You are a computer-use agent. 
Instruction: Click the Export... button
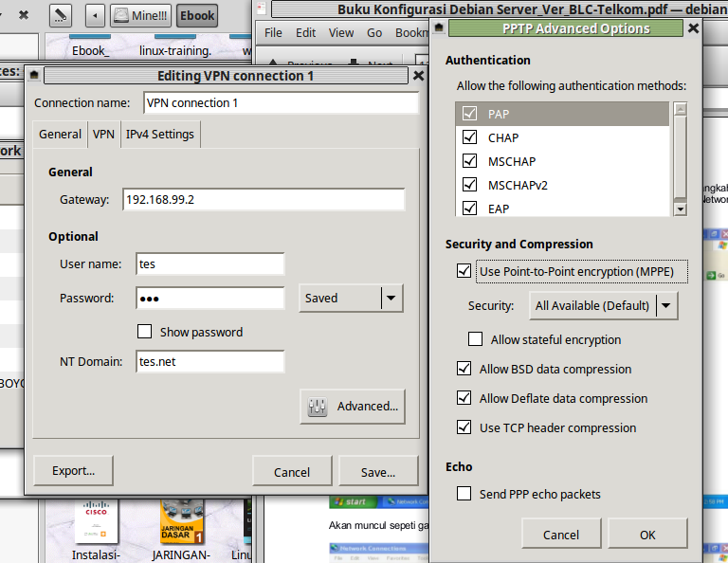tap(73, 471)
